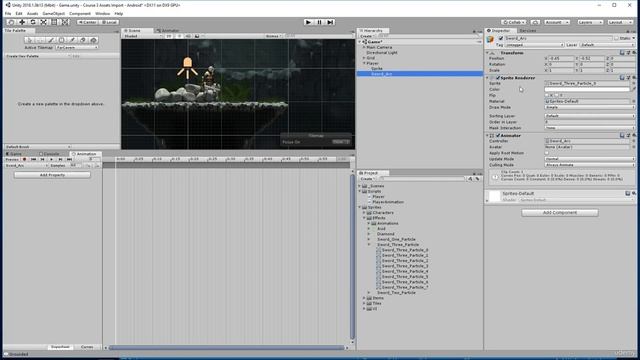This screenshot has height=360, width=640.
Task: Select the Scale tool in main toolbar
Action: [43, 22]
